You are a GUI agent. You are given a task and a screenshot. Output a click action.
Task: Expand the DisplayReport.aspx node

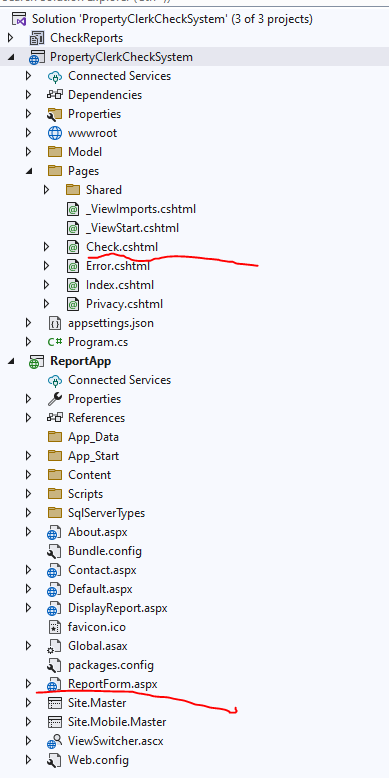[29, 608]
